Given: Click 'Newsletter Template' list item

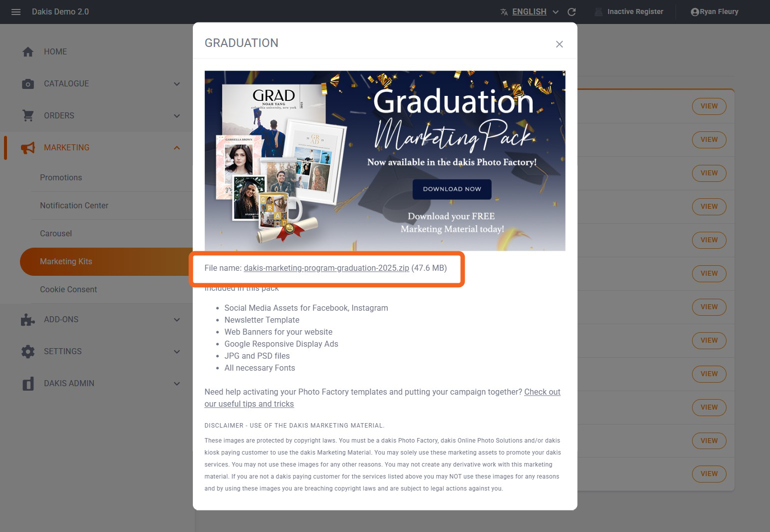Looking at the screenshot, I should pyautogui.click(x=262, y=320).
